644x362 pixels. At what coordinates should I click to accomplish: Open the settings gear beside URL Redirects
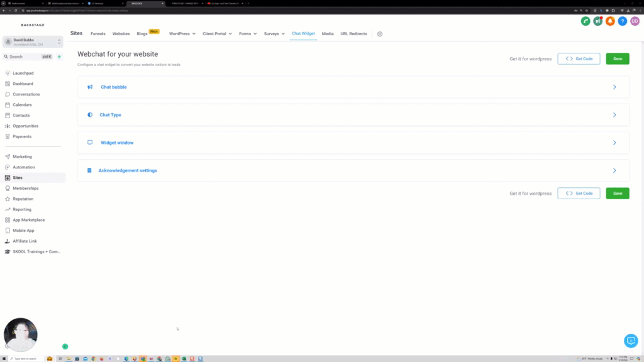(x=380, y=34)
